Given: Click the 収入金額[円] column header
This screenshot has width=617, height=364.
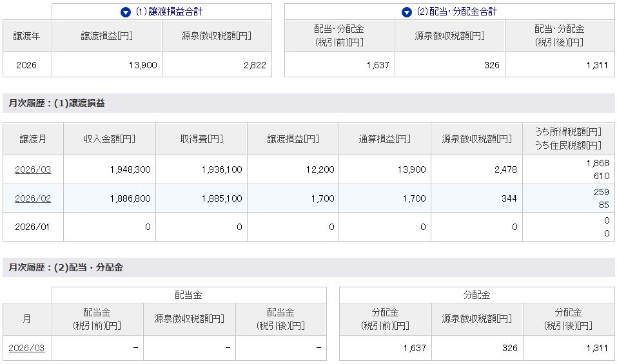Looking at the screenshot, I should (x=110, y=139).
